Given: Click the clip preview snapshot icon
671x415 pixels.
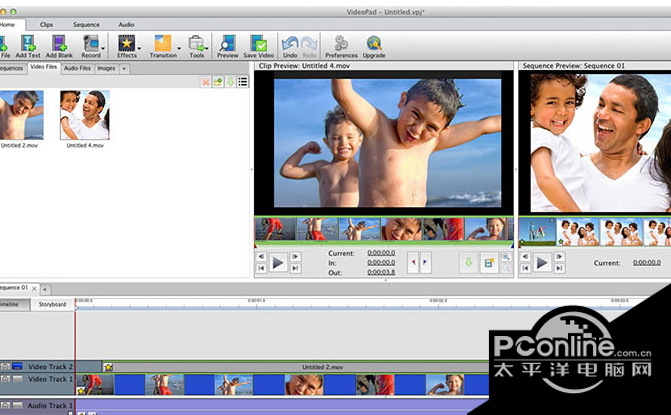Looking at the screenshot, I should click(x=489, y=262).
